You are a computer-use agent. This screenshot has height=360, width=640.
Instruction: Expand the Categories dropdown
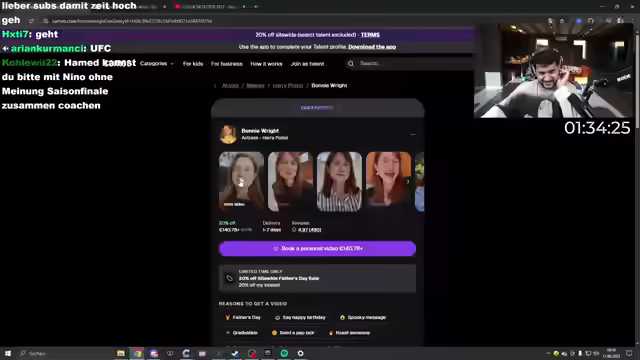(157, 64)
